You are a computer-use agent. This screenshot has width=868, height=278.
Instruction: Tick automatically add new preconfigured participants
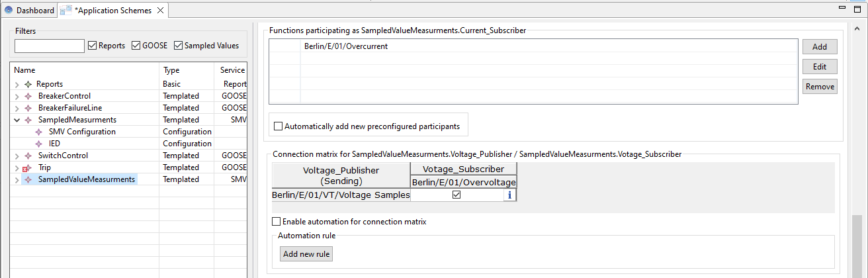278,126
